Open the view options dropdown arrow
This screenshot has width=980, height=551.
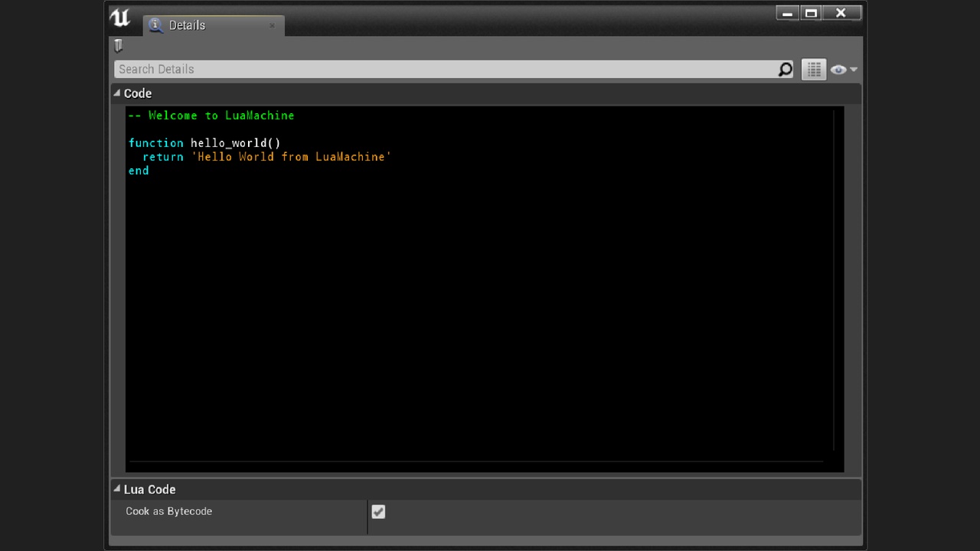(854, 70)
